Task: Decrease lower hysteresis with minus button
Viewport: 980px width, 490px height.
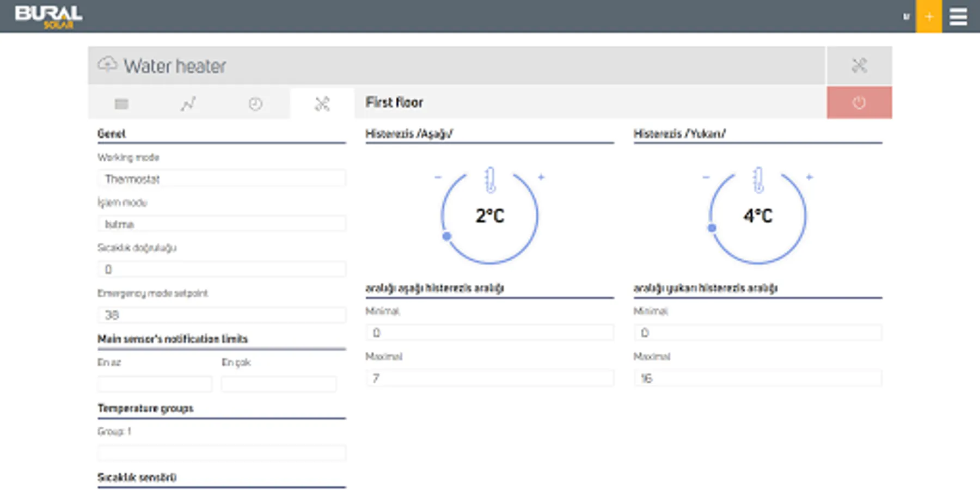Action: (x=438, y=177)
